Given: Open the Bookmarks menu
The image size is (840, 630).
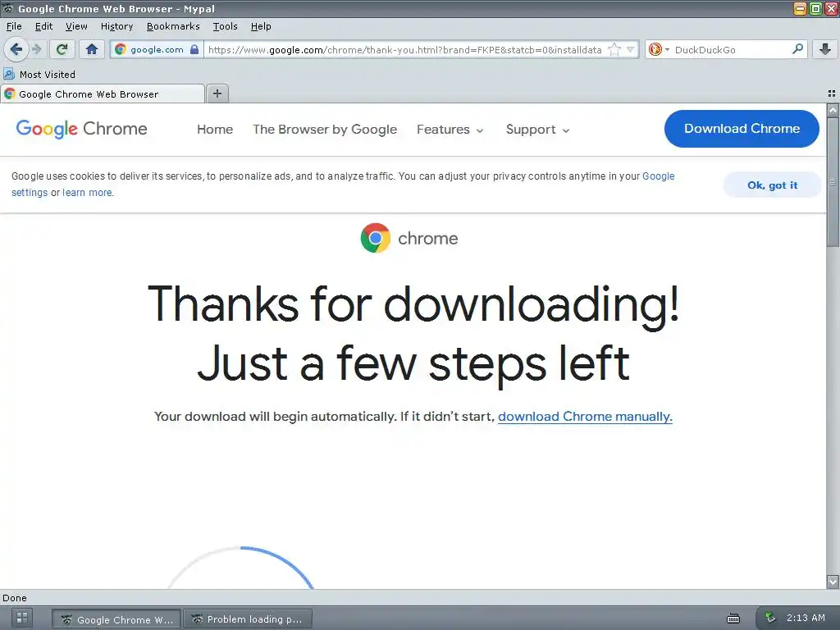Looking at the screenshot, I should (x=173, y=26).
